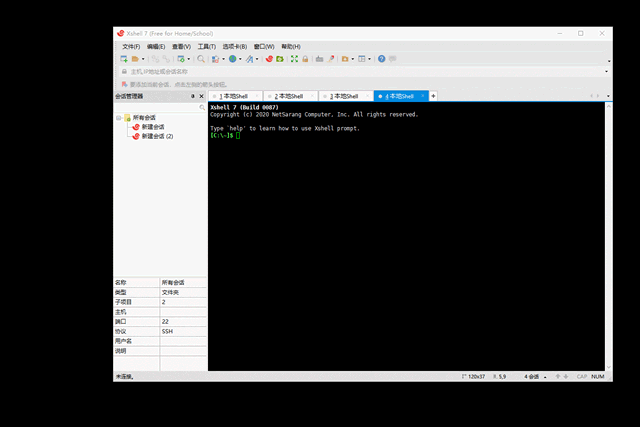Click the globe icon in the toolbar
The width and height of the screenshot is (640, 427).
[232, 59]
